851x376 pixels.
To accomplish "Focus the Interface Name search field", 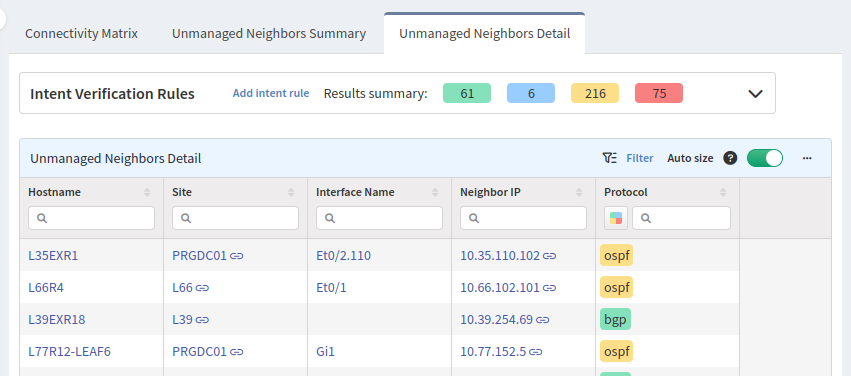I will tap(379, 218).
